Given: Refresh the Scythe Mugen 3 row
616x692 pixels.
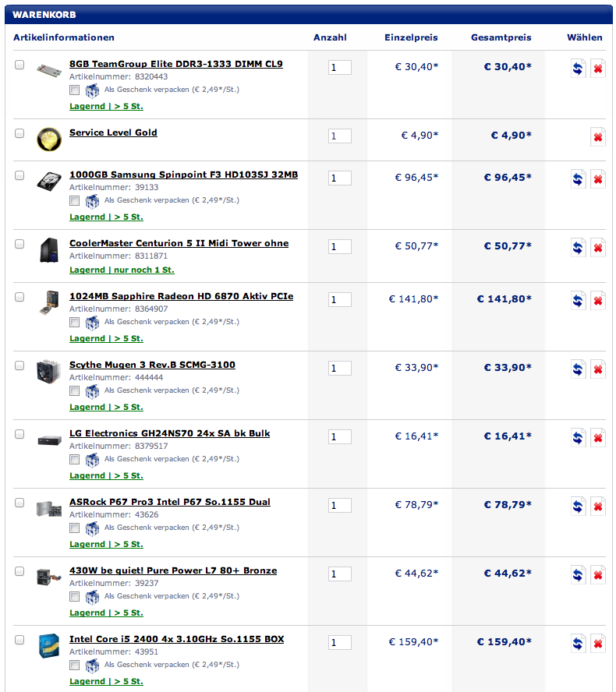Looking at the screenshot, I should click(578, 369).
